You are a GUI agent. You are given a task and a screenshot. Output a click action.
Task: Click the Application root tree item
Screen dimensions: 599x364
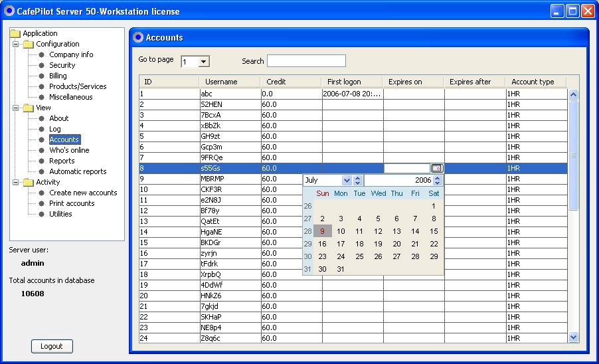pyautogui.click(x=40, y=33)
